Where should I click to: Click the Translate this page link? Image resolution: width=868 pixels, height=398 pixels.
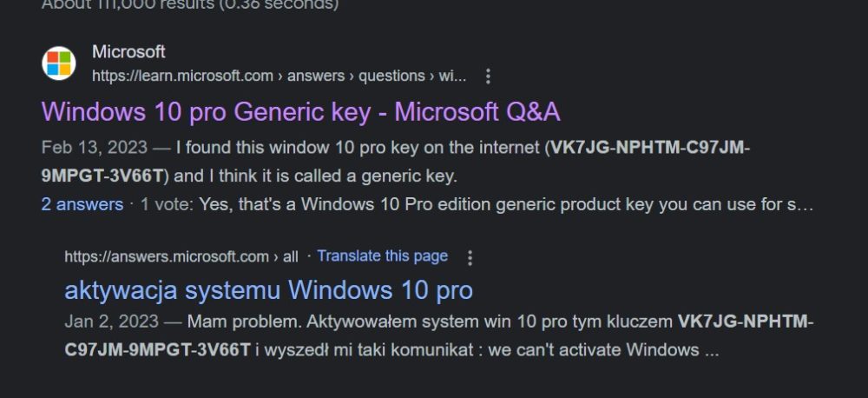(x=383, y=256)
